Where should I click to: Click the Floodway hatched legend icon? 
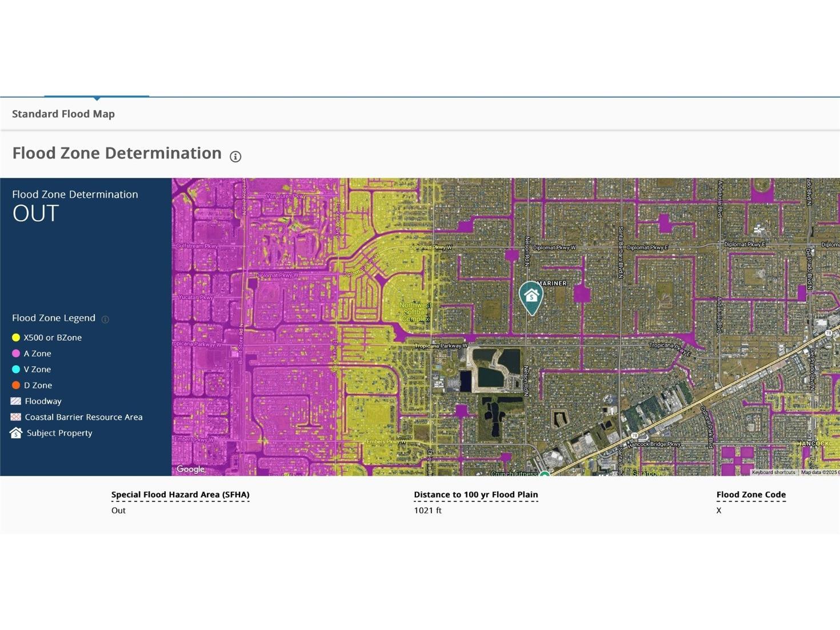pyautogui.click(x=16, y=401)
